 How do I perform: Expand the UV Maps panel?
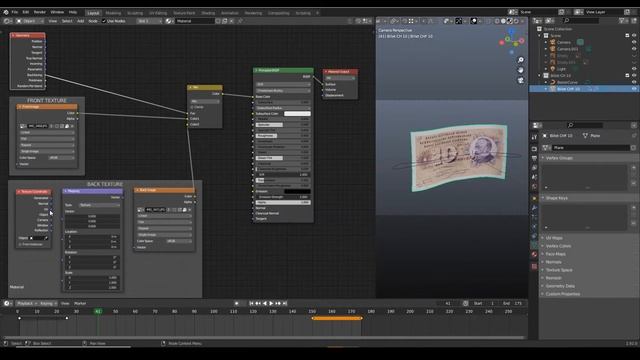point(554,238)
